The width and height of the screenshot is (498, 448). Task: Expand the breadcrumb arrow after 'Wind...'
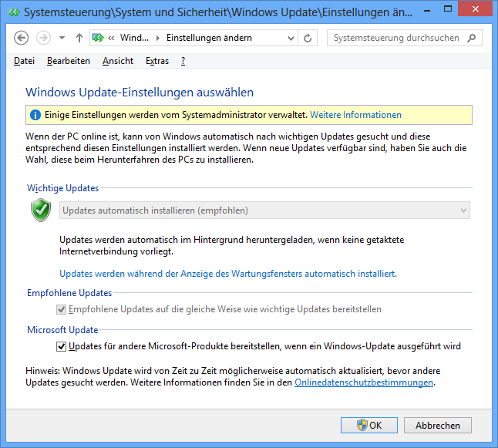pyautogui.click(x=158, y=38)
